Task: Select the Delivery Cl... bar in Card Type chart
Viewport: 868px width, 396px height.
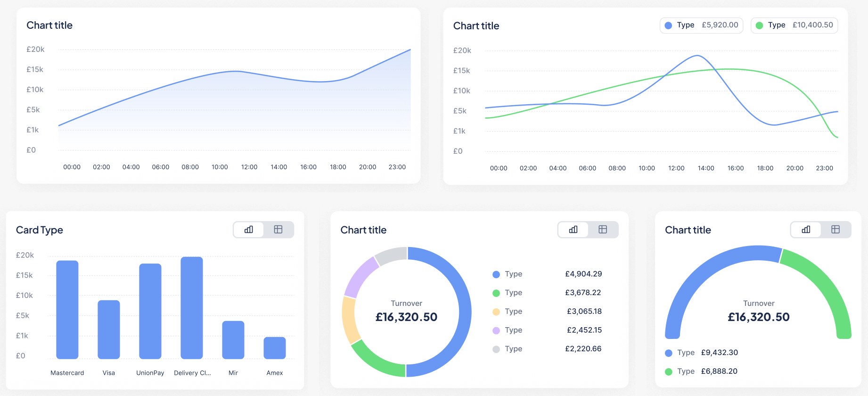Action: (192, 308)
